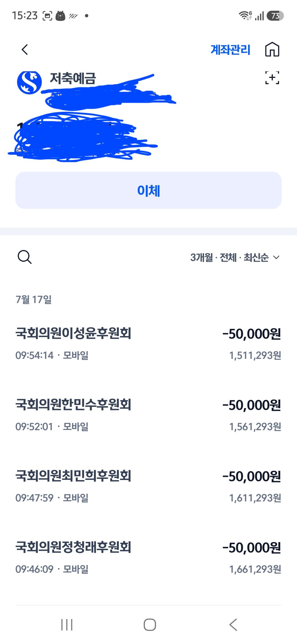The width and height of the screenshot is (297, 644).
Task: Go to the home screen icon
Action: (272, 50)
